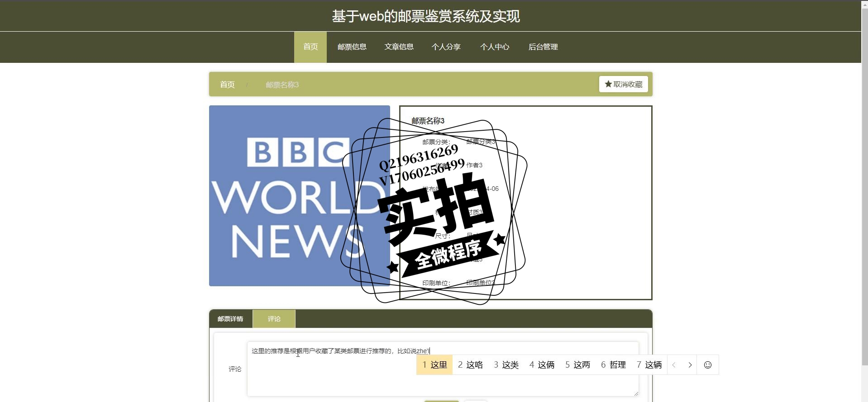Open the 首页 navigation tab
The image size is (868, 402).
[310, 47]
